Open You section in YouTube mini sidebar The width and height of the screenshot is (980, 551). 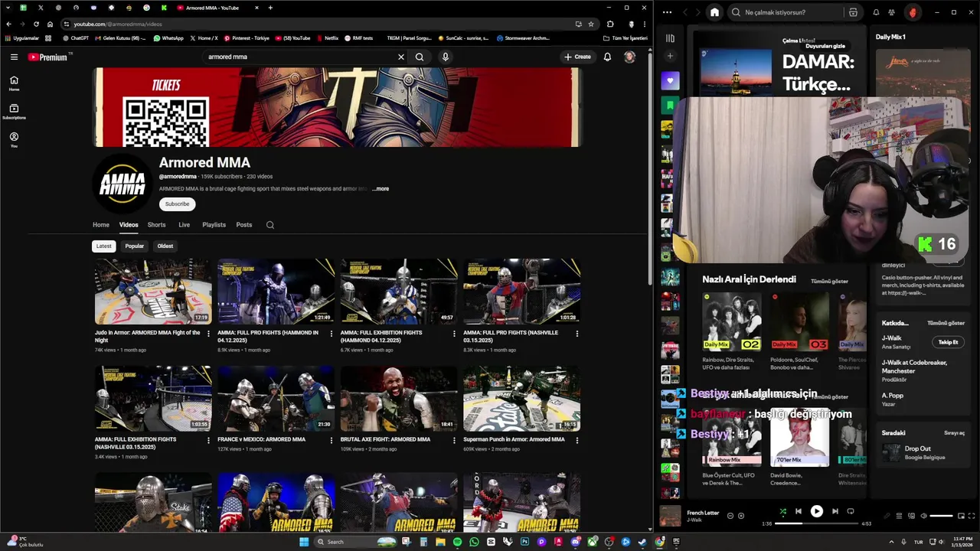14,140
